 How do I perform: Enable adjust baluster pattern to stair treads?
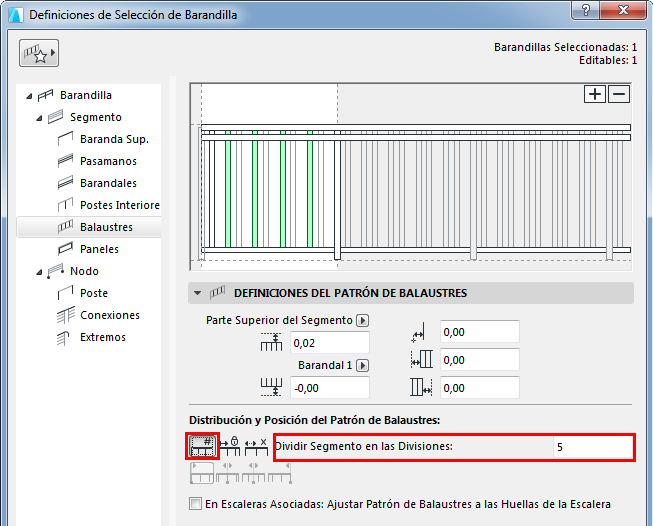pos(195,504)
